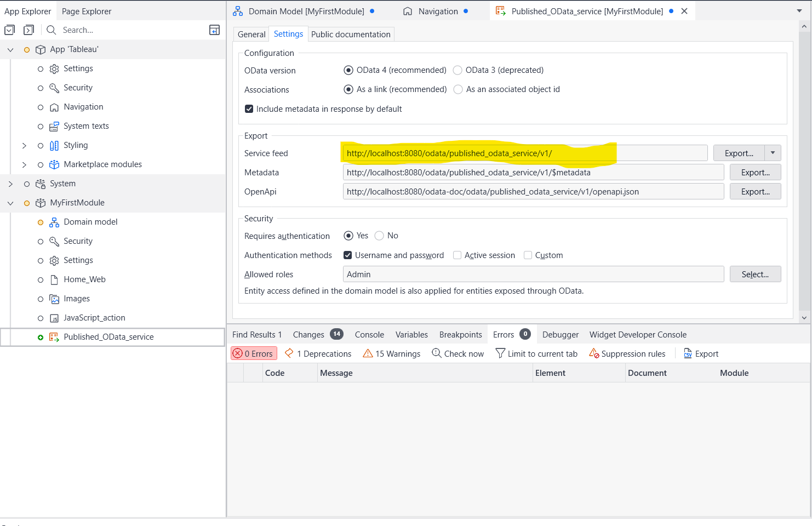Click the filter icon for Limit to current tab
This screenshot has width=812, height=526.
click(x=500, y=353)
